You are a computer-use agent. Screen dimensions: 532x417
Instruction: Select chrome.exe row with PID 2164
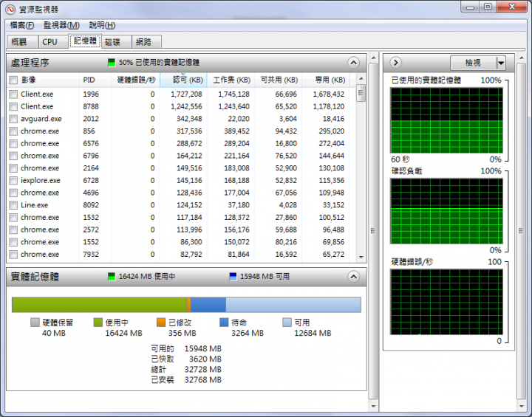tap(181, 168)
